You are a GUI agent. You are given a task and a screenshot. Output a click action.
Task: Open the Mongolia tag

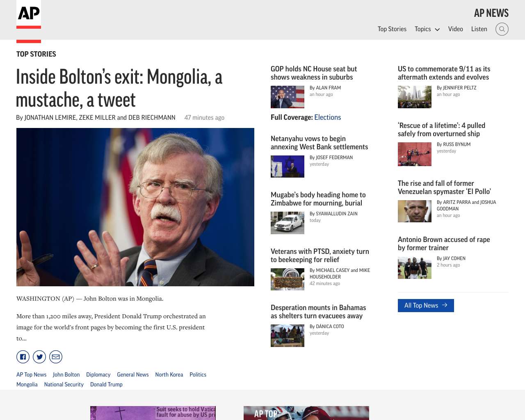[27, 384]
